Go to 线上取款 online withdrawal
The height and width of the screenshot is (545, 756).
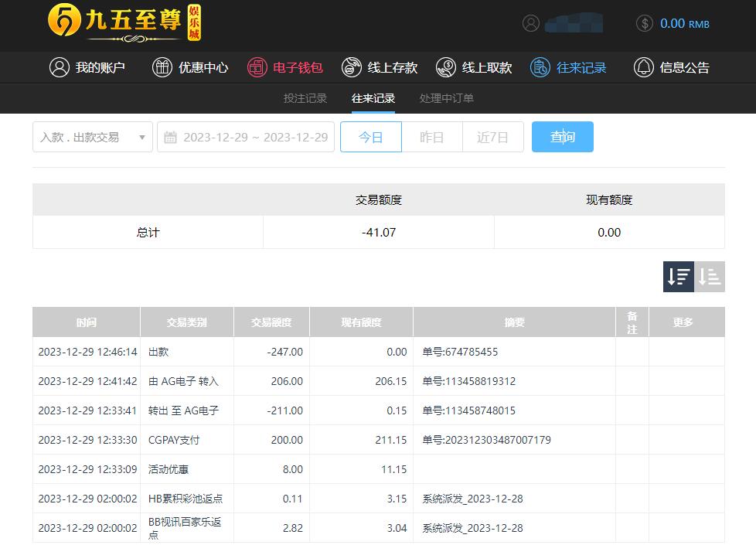(x=474, y=67)
